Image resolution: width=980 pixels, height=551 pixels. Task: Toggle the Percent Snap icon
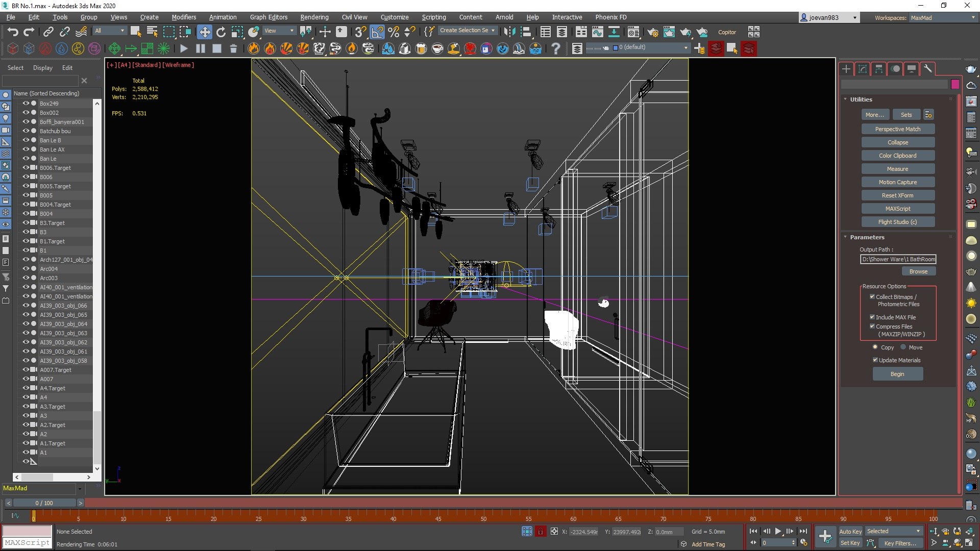pos(393,32)
